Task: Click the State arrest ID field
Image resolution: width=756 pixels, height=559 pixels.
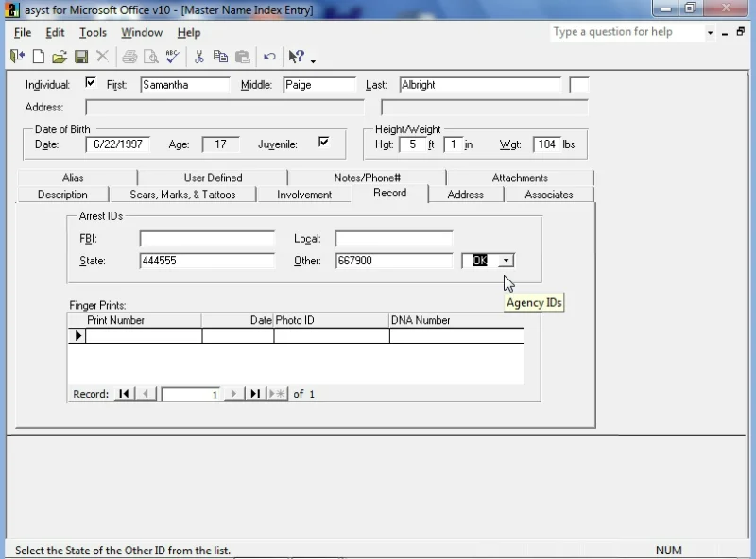Action: pos(207,261)
